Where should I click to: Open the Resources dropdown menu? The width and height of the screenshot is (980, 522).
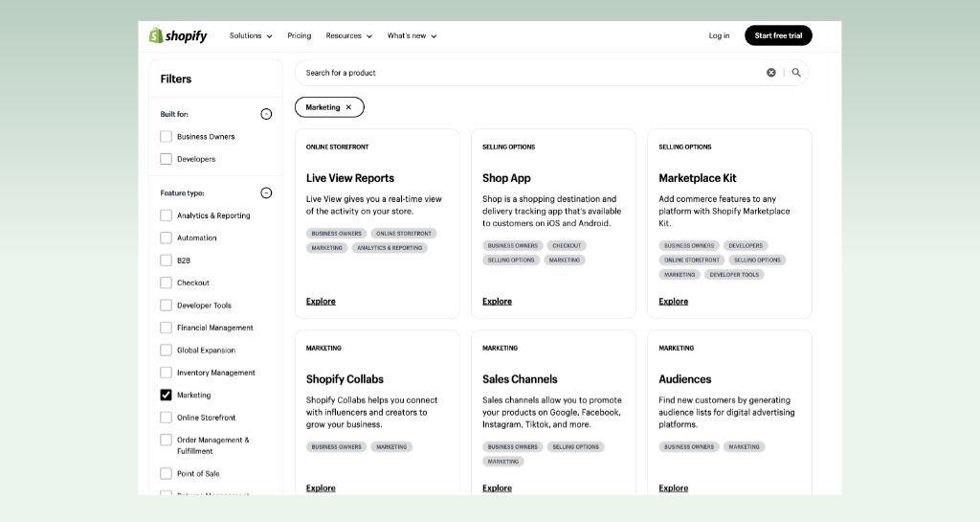click(348, 35)
